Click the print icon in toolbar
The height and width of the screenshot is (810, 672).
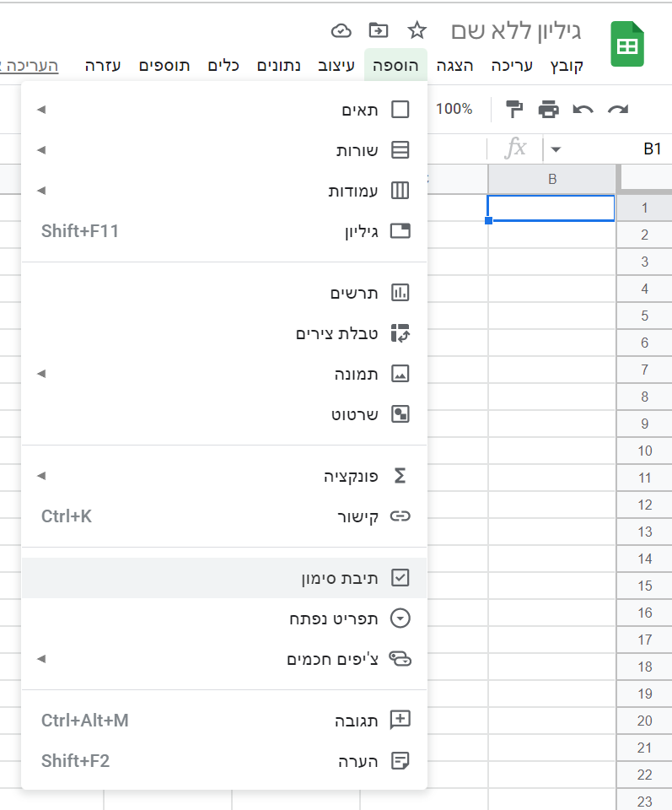point(548,109)
